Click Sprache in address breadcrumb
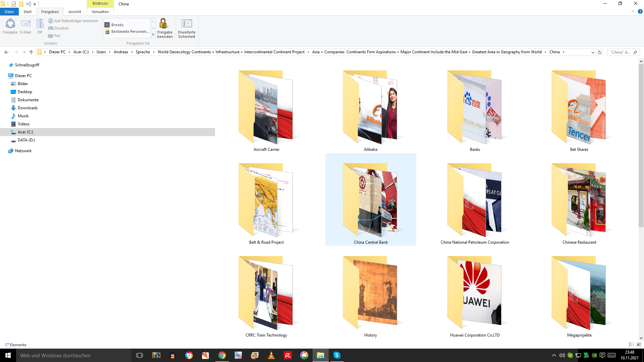The image size is (644, 362). click(x=143, y=52)
